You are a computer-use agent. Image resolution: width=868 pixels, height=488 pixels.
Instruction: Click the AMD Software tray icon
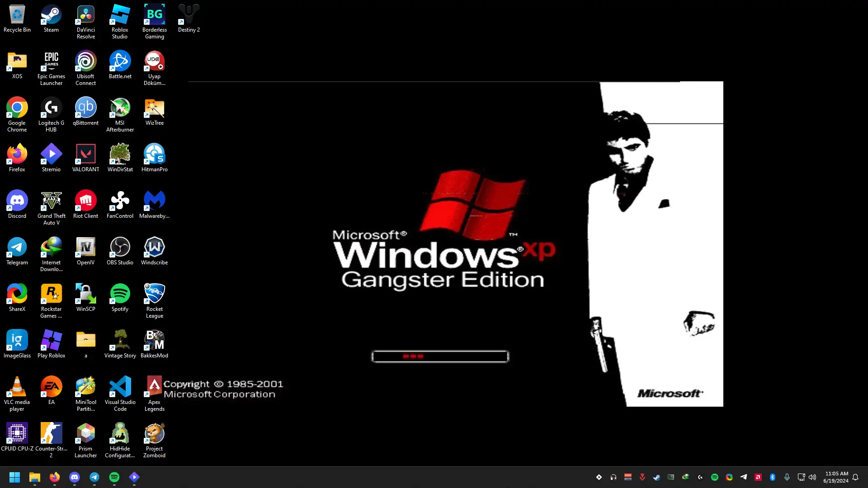click(758, 477)
